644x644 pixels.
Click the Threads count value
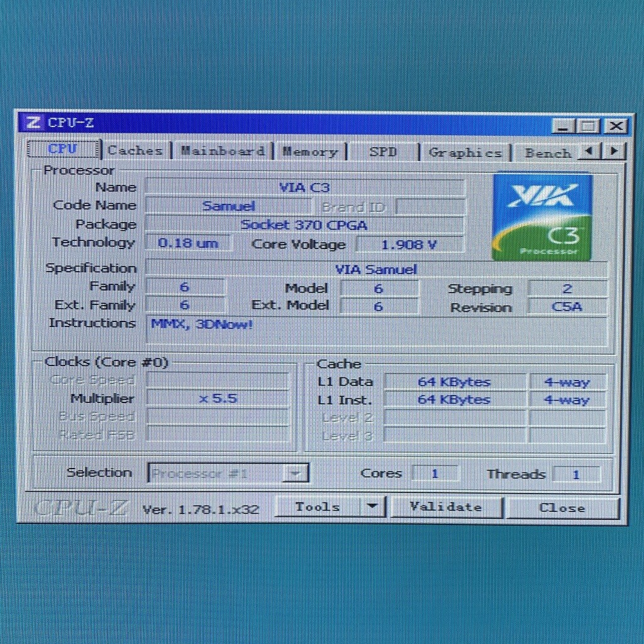[x=576, y=474]
